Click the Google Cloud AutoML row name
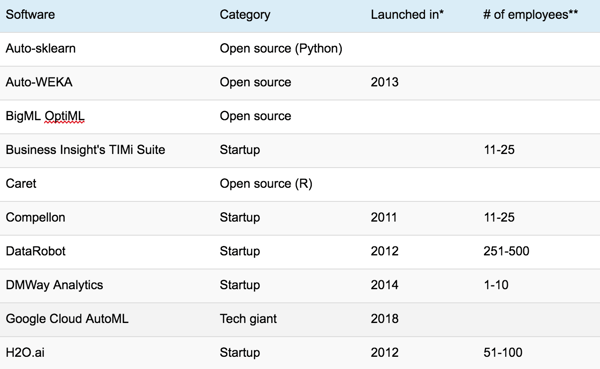This screenshot has height=369, width=600. 67,319
